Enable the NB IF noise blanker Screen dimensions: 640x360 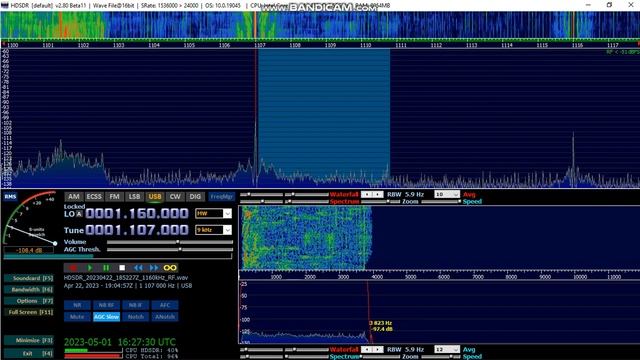pos(136,305)
